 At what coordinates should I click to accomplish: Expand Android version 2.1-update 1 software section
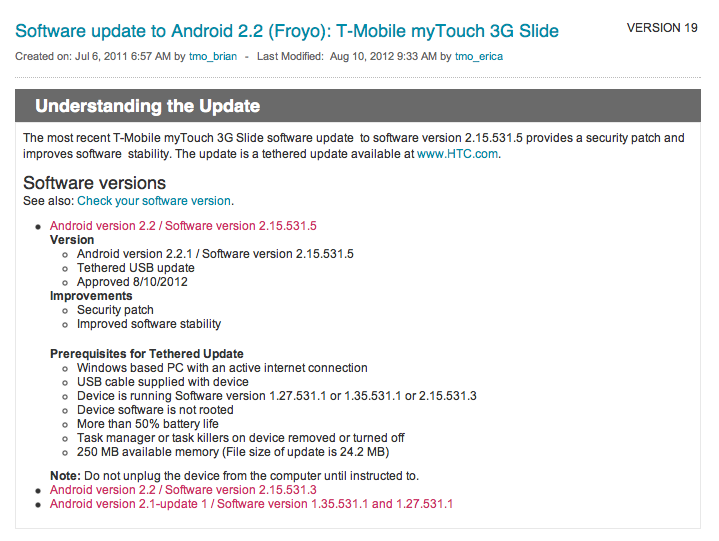pos(251,504)
